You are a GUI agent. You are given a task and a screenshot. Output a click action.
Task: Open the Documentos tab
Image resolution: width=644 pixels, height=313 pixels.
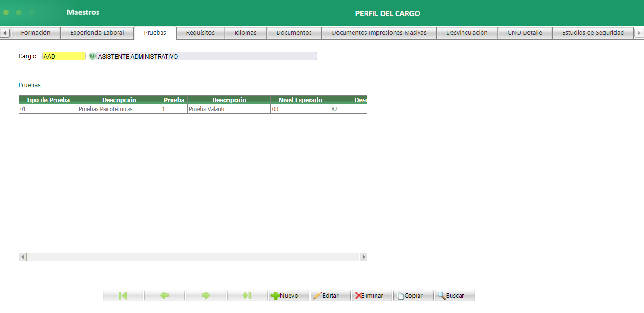[x=294, y=33]
